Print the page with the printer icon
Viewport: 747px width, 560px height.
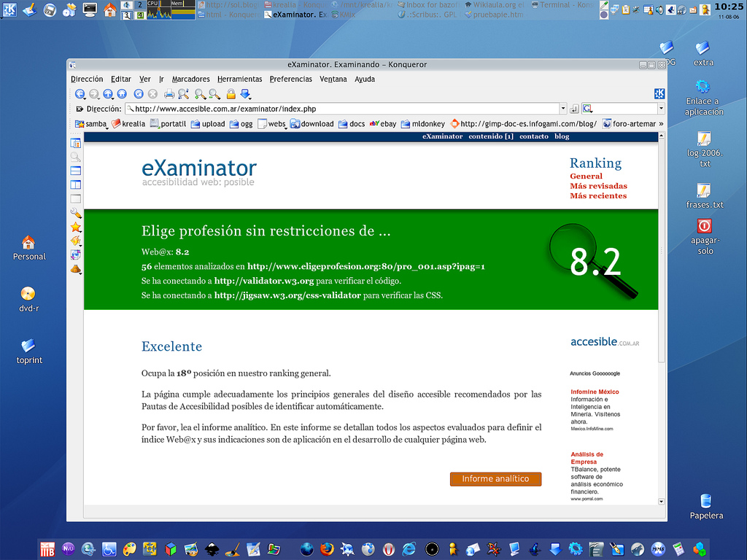point(169,94)
